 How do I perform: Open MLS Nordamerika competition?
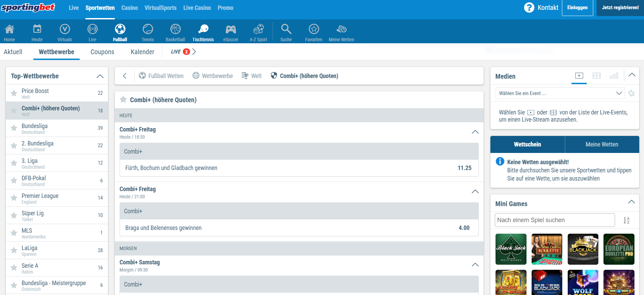[x=57, y=233]
